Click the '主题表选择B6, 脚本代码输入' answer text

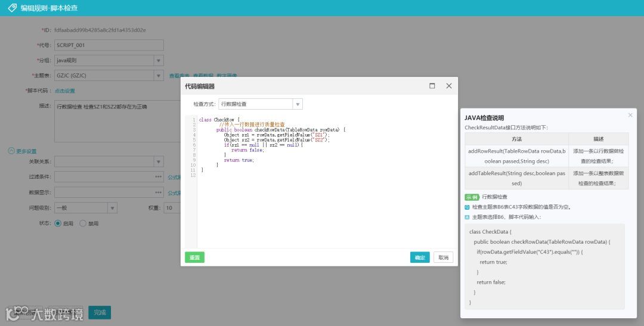(507, 217)
